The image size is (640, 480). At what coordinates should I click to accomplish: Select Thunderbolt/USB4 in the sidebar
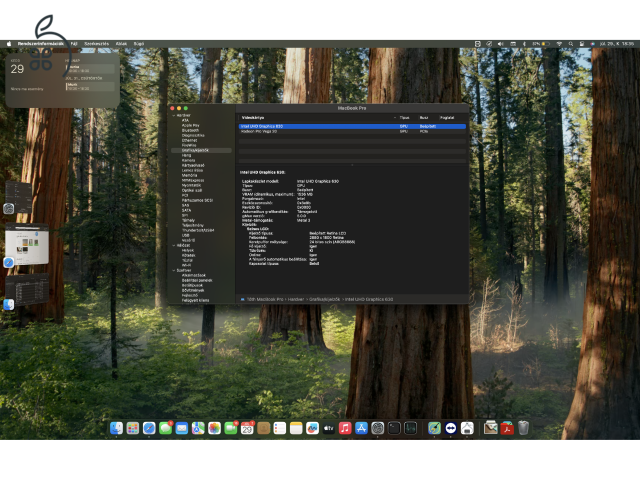pos(198,230)
